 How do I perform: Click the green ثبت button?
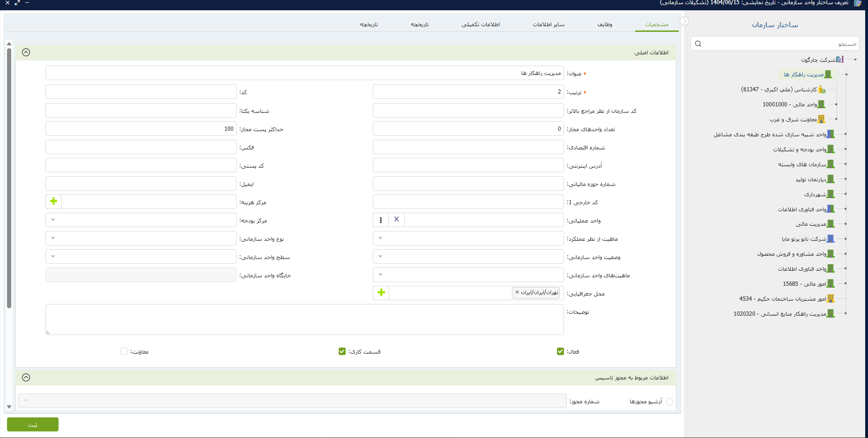(33, 424)
